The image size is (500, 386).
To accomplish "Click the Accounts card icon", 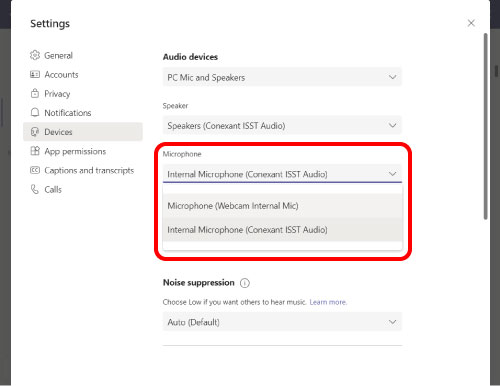I will (x=35, y=74).
